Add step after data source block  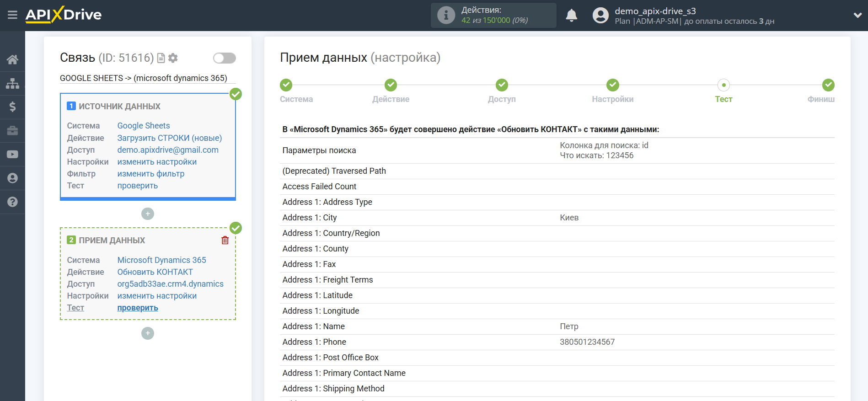point(148,214)
